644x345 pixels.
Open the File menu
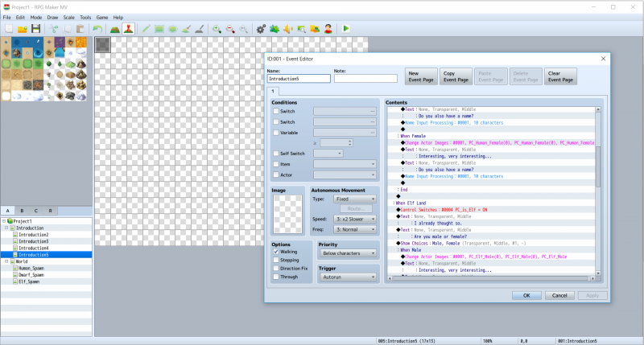7,18
